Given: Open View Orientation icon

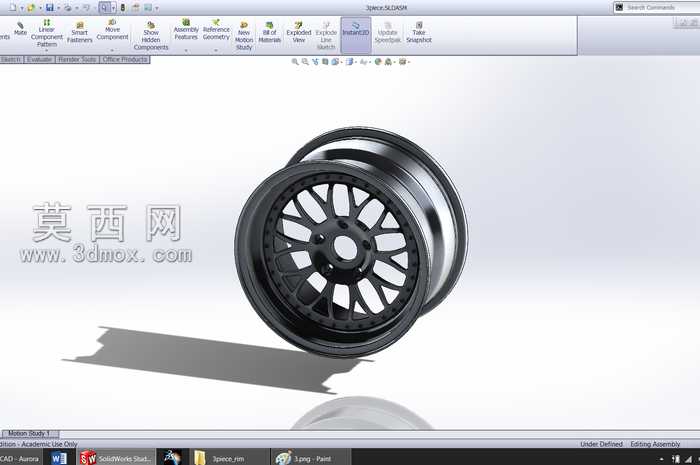Looking at the screenshot, I should pyautogui.click(x=335, y=62).
